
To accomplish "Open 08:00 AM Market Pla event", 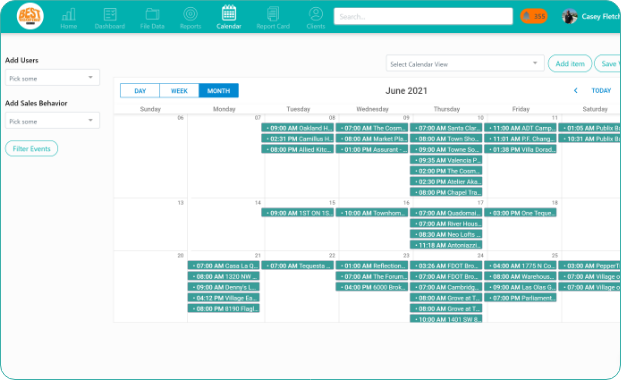I will click(372, 139).
